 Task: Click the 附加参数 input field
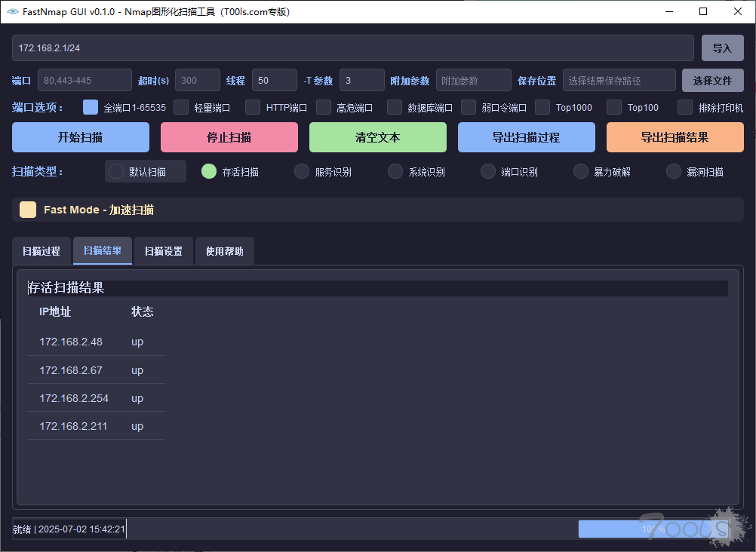(474, 81)
